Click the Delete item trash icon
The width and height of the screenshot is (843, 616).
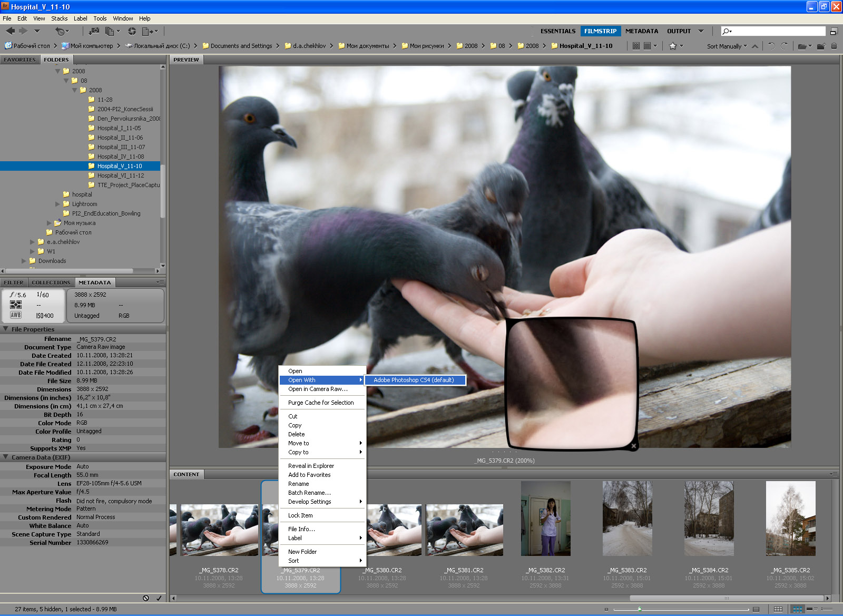(x=834, y=46)
